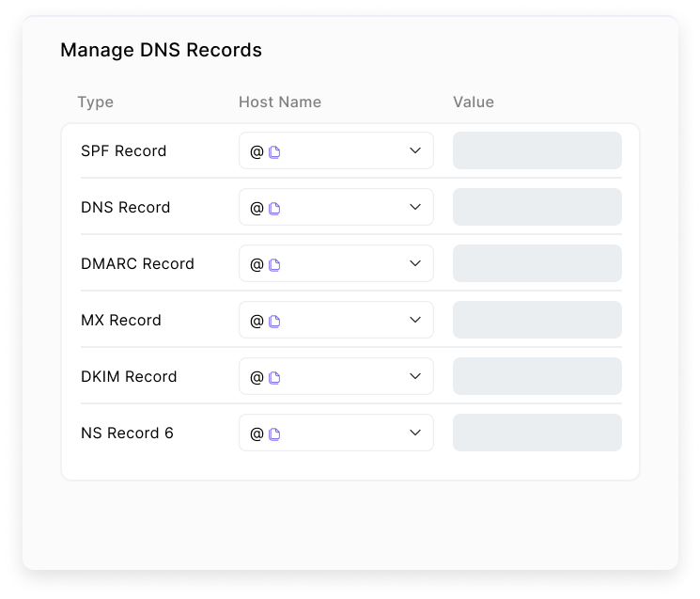Click the NS Record 6 value field

(x=537, y=433)
